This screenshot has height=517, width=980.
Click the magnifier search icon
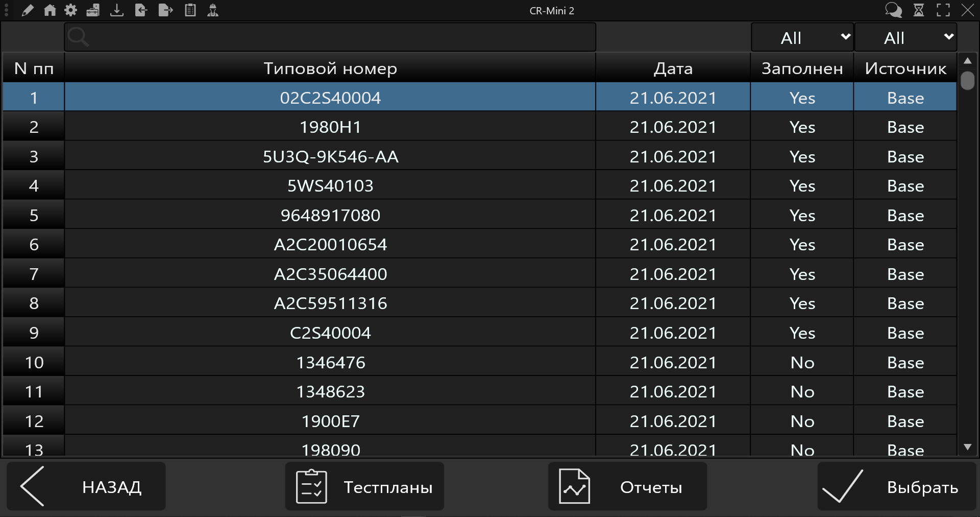coord(78,37)
